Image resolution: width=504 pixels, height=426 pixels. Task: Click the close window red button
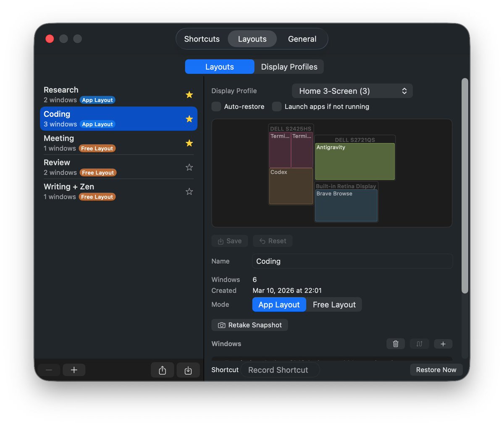[50, 39]
